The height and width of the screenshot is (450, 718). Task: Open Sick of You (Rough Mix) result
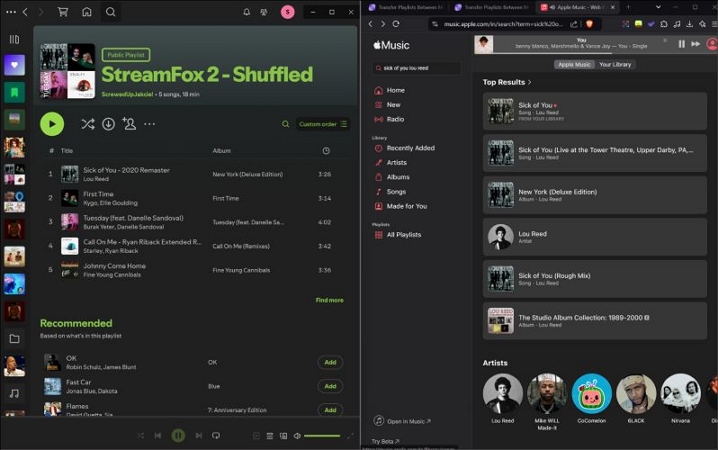coord(595,279)
